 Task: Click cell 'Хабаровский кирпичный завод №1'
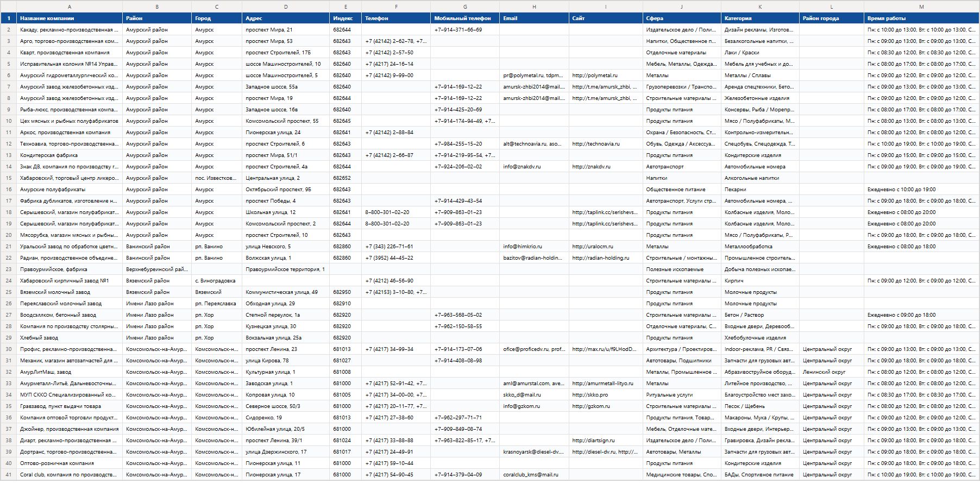pyautogui.click(x=70, y=281)
